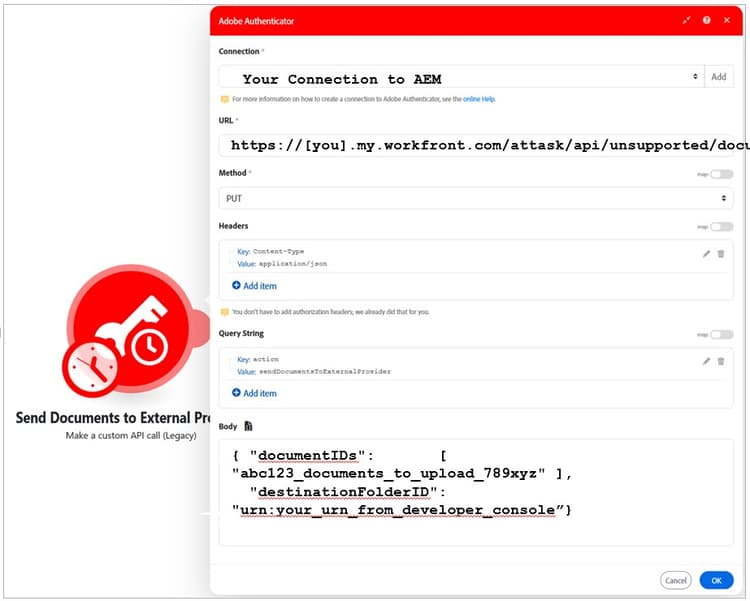This screenshot has width=750, height=601.
Task: Click the 'Make a custom API call (Legacy)' label
Action: pos(131,435)
